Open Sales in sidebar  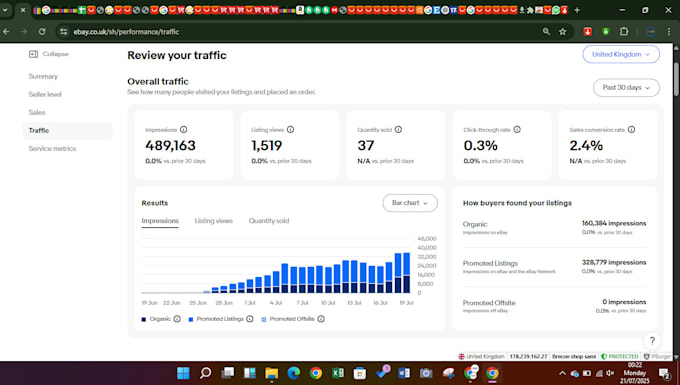37,112
